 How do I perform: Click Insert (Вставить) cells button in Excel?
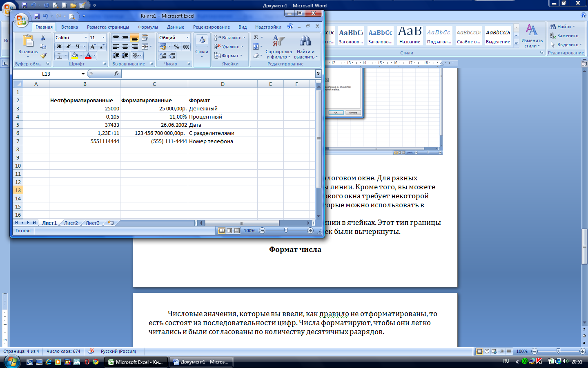click(x=230, y=38)
